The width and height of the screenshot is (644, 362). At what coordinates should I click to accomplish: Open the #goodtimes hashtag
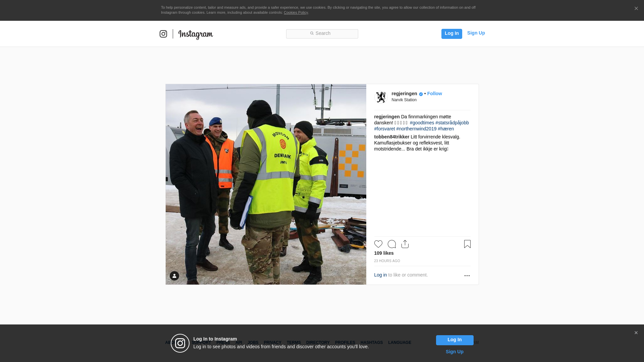click(x=422, y=123)
